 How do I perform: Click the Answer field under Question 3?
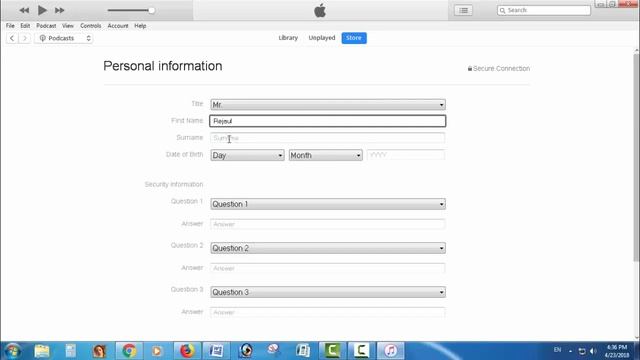click(328, 312)
